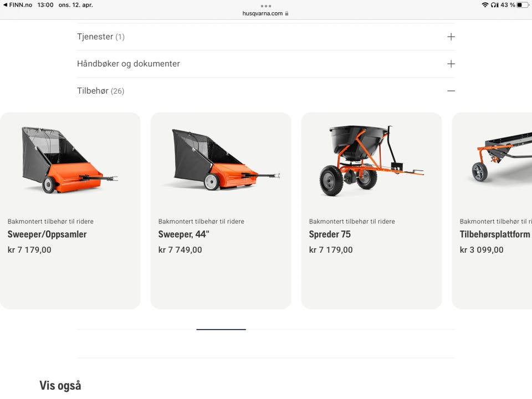Tap the headphones status icon
Image resolution: width=532 pixels, height=399 pixels.
(x=494, y=5)
